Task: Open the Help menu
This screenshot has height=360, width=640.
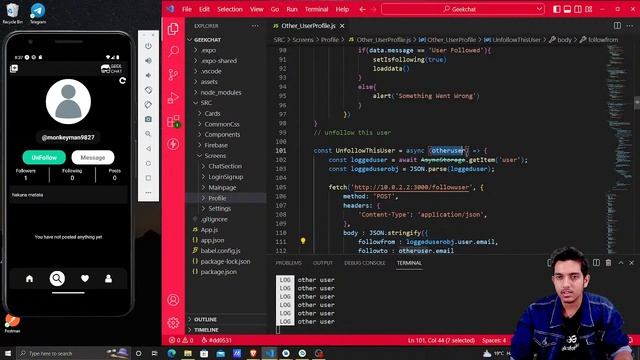Action: pyautogui.click(x=342, y=9)
